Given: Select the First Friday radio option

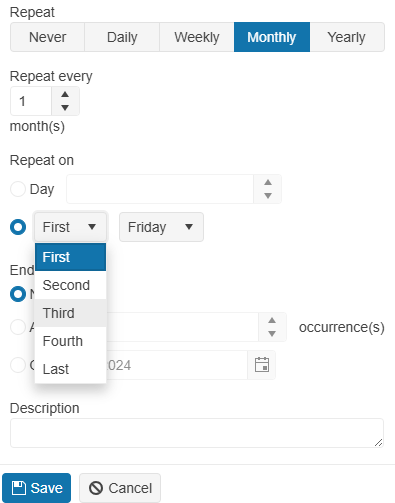Looking at the screenshot, I should (18, 227).
